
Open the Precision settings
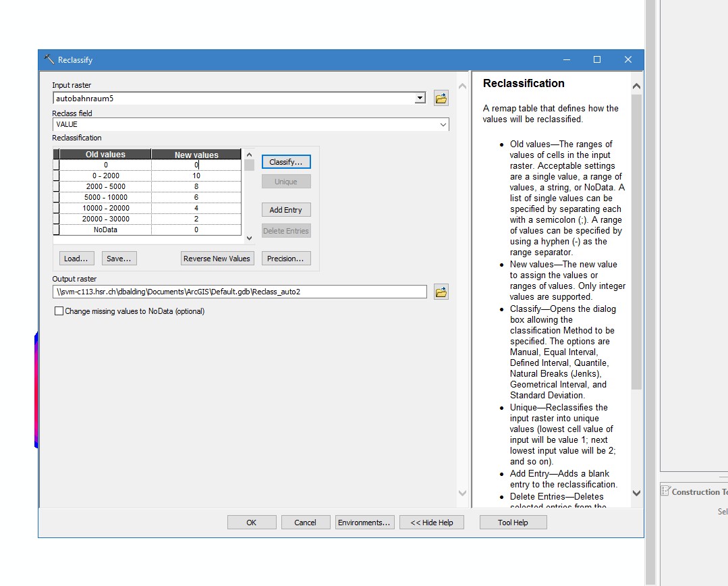point(286,259)
